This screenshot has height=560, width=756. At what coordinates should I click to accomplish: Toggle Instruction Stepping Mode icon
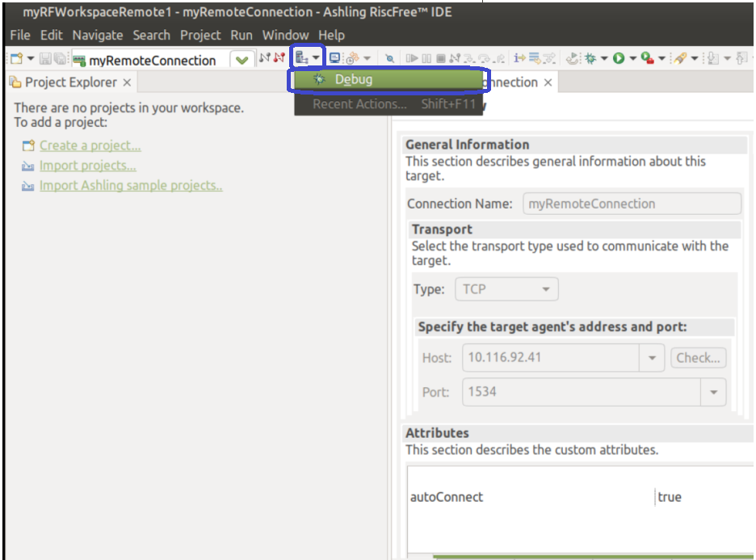click(519, 58)
